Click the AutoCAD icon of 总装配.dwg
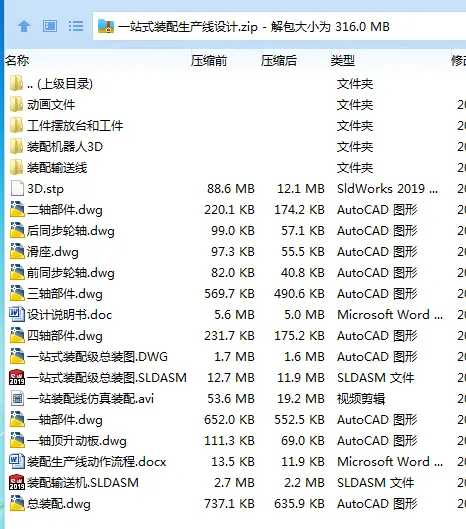Screen dimensions: 466x529 17,503
